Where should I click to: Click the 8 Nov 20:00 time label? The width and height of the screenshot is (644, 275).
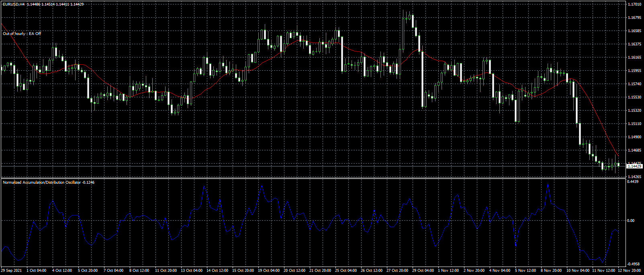[x=551, y=271]
